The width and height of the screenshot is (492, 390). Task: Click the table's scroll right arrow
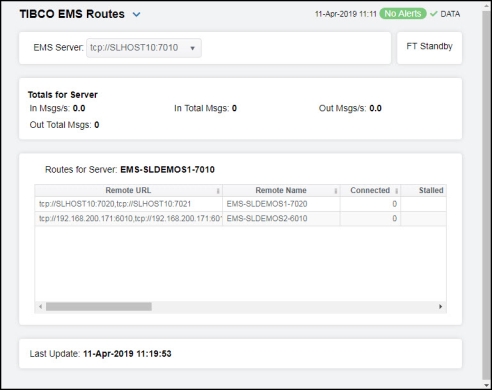(440, 307)
